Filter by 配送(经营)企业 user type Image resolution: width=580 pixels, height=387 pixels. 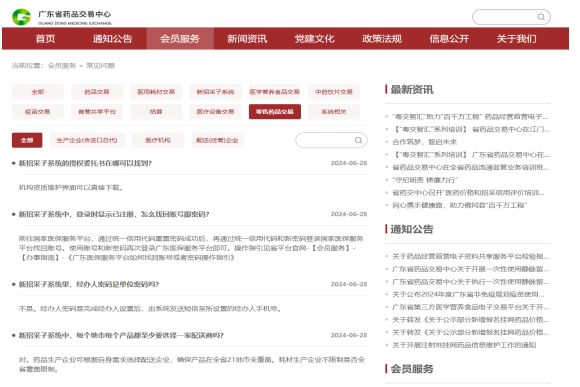(x=217, y=140)
